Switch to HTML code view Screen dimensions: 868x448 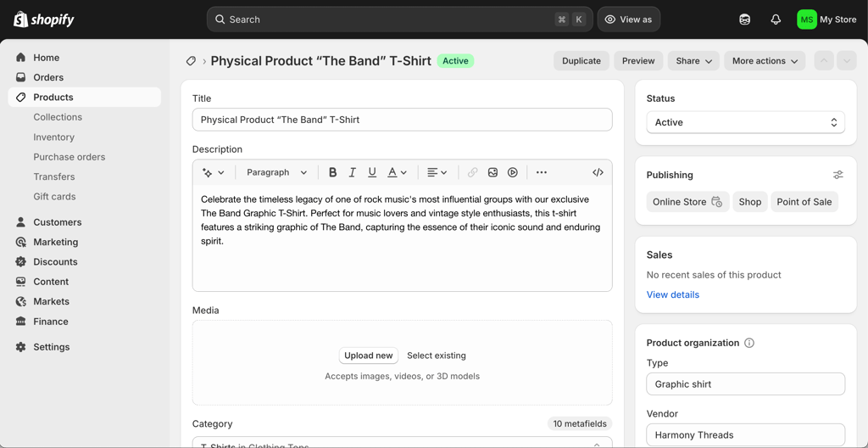[x=598, y=172]
